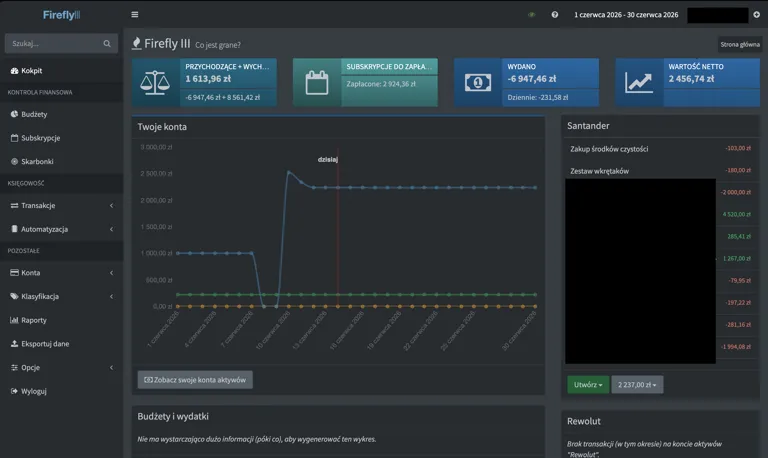Image resolution: width=768 pixels, height=458 pixels.
Task: Click the Automatyzacja icon
Action: 14,229
